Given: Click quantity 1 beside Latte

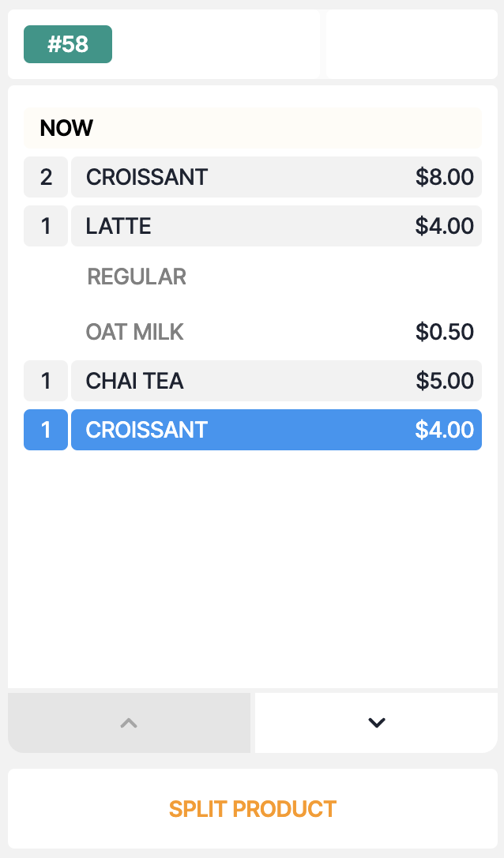Looking at the screenshot, I should coord(46,226).
